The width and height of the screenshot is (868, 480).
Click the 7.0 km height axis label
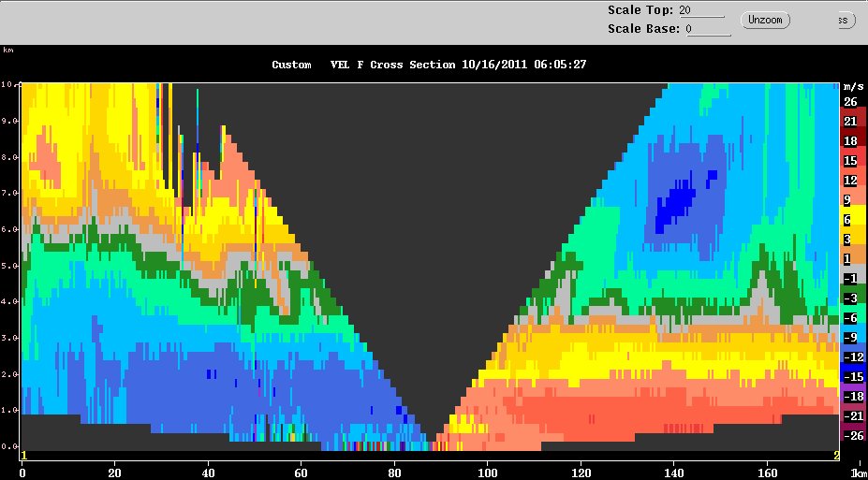[x=11, y=193]
